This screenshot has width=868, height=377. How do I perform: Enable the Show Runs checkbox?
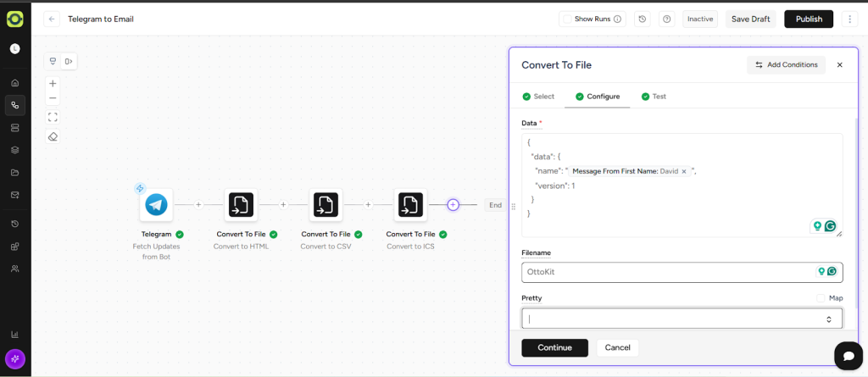(566, 19)
